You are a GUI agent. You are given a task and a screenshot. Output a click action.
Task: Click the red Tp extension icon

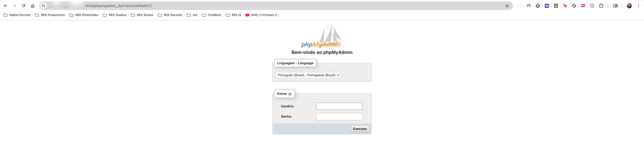565,6
